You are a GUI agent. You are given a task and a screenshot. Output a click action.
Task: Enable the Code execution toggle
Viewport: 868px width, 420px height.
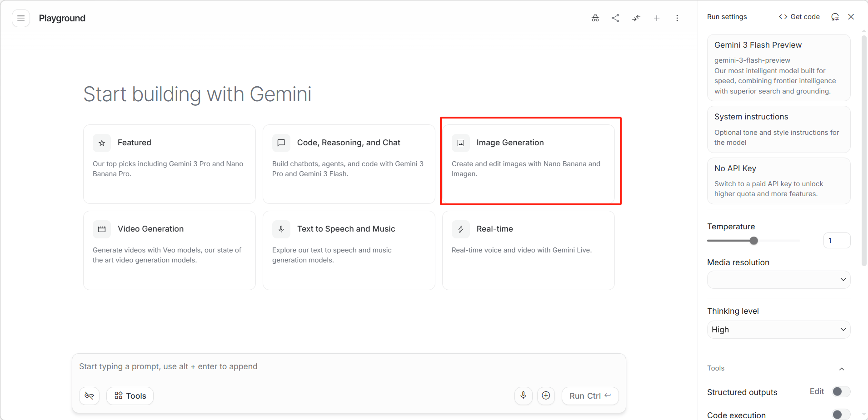(x=841, y=415)
